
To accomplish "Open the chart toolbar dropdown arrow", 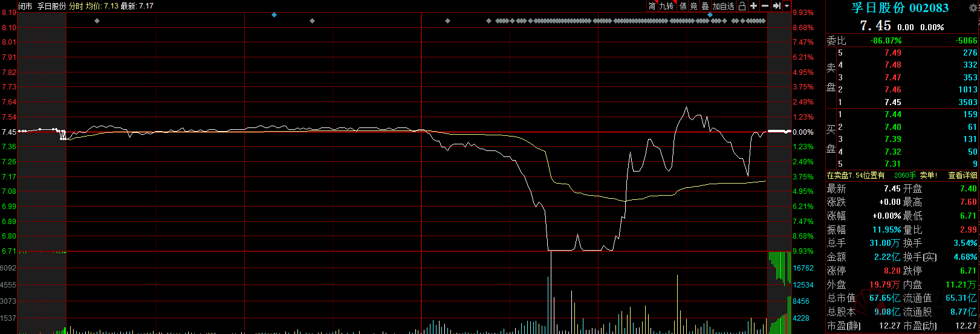I will 787,6.
